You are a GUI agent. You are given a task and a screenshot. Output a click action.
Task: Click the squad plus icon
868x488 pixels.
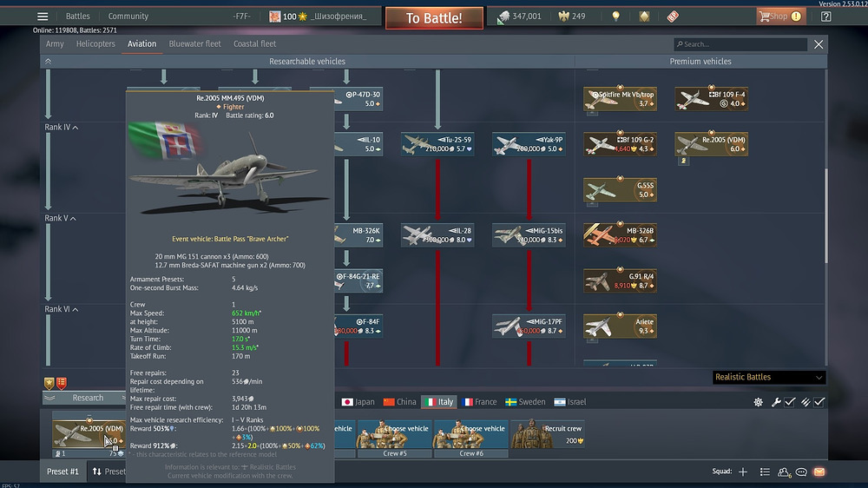coord(743,472)
